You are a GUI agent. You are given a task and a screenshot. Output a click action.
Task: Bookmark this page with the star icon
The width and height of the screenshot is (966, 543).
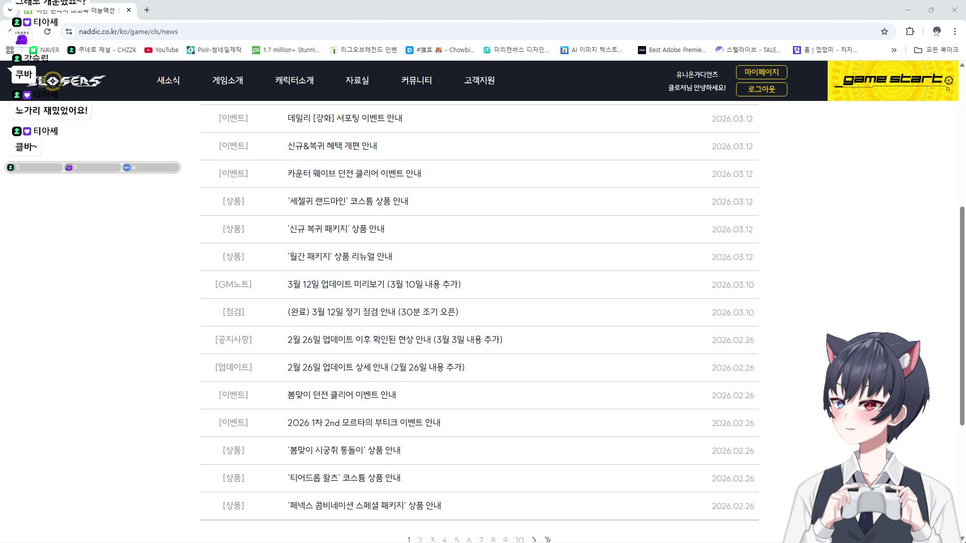tap(884, 31)
